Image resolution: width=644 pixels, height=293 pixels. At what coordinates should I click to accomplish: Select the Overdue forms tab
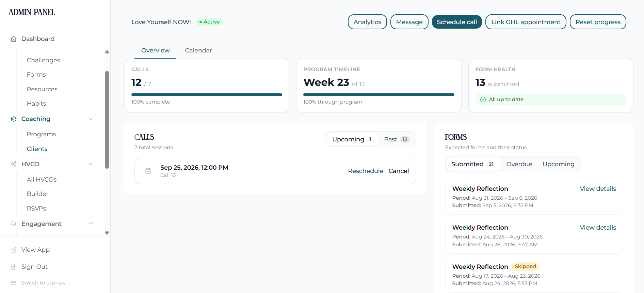click(x=519, y=164)
